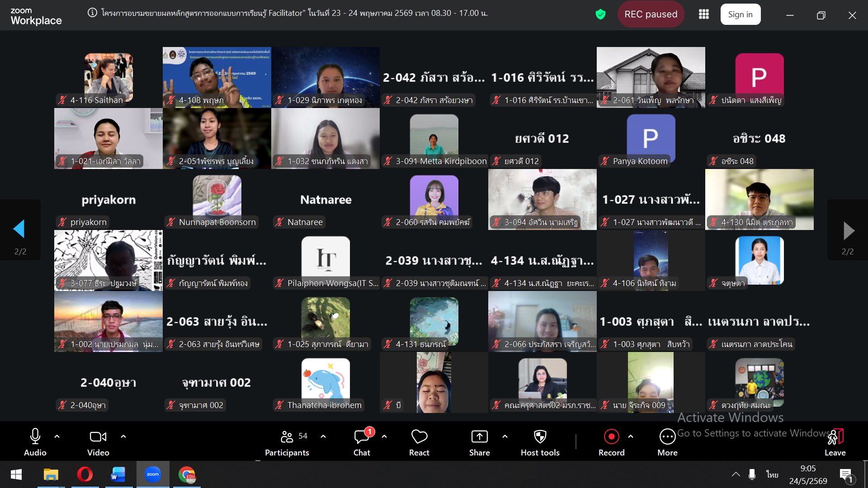This screenshot has height=488, width=868.
Task: Expand the Record options arrow
Action: click(x=631, y=436)
